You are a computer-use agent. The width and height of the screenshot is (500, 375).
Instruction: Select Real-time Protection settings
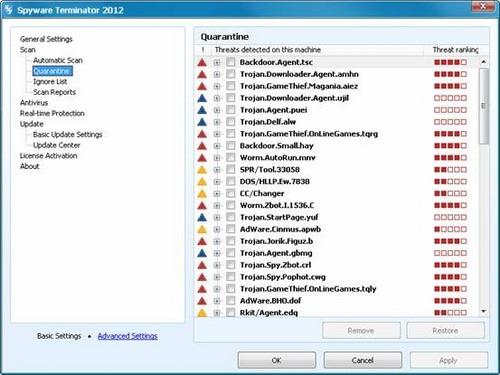pyautogui.click(x=52, y=113)
